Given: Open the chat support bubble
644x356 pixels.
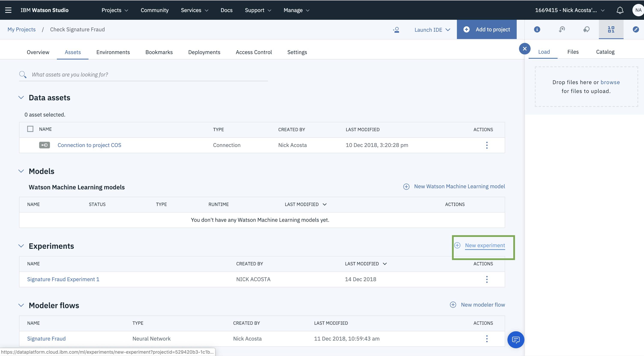Looking at the screenshot, I should 515,340.
